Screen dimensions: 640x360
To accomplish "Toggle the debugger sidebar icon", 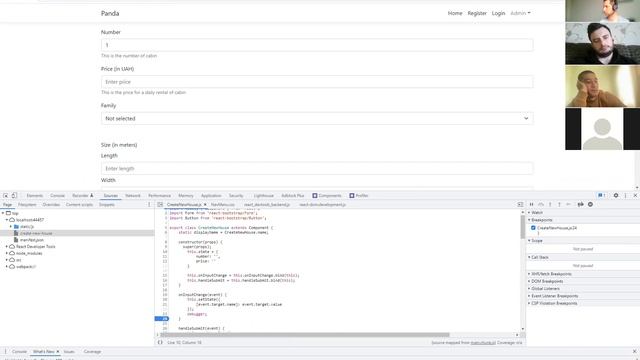I will pos(520,204).
